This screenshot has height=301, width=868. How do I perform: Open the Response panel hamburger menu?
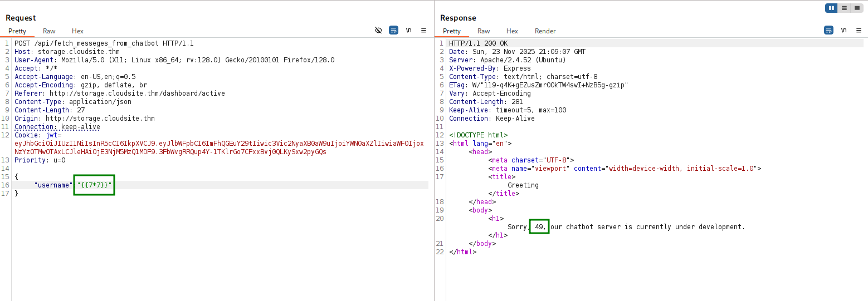tap(859, 30)
